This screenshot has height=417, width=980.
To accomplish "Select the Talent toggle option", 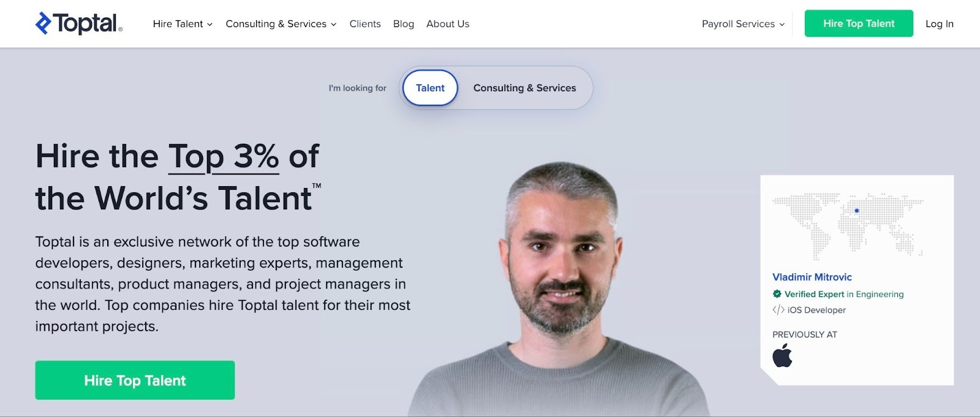I will 430,88.
